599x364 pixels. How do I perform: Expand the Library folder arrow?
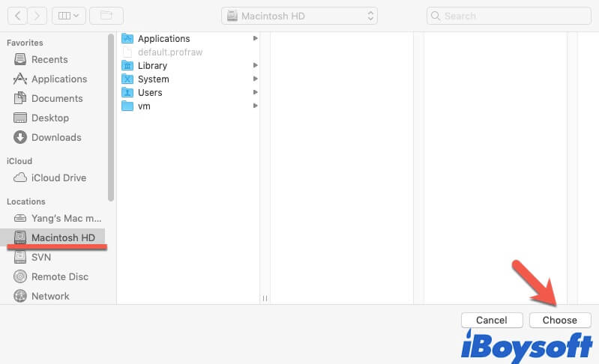pos(256,66)
